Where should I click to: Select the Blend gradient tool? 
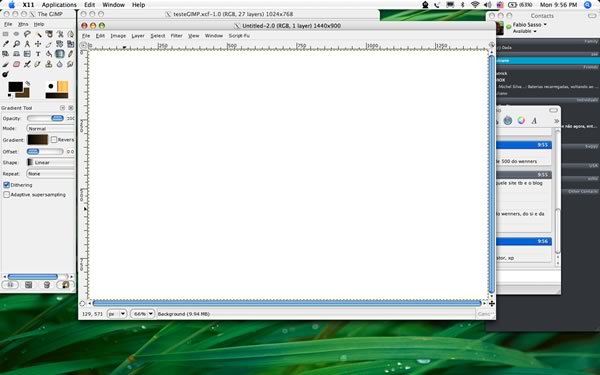coord(60,54)
